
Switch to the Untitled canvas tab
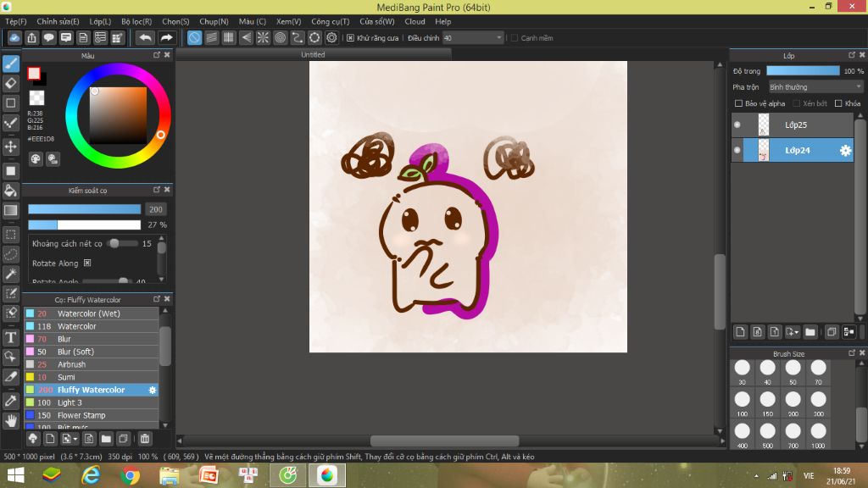313,55
